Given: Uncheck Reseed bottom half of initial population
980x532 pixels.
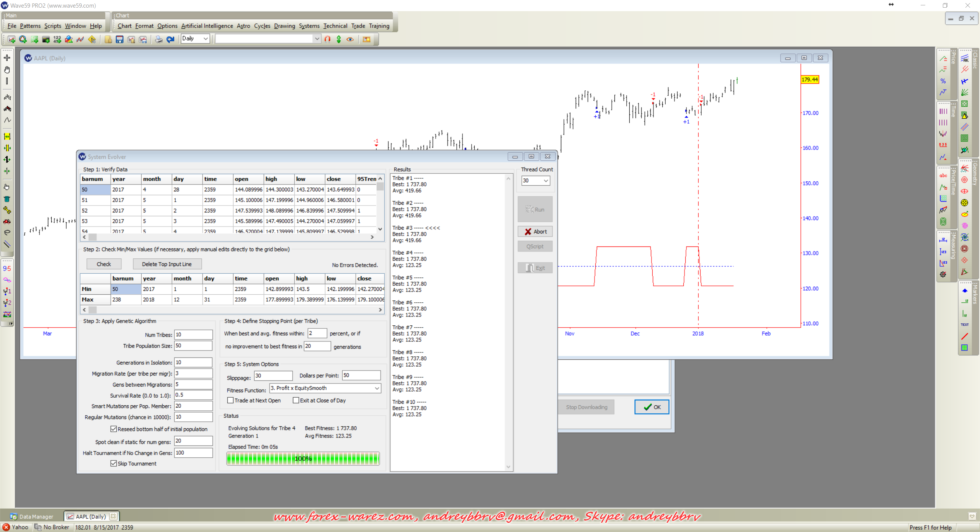Looking at the screenshot, I should pos(114,429).
